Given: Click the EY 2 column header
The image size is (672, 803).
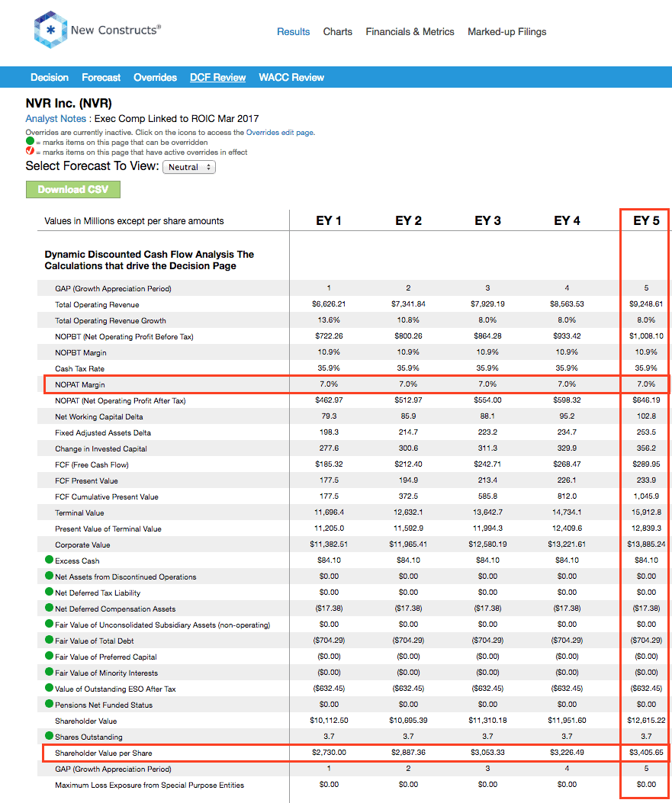Looking at the screenshot, I should click(x=408, y=220).
